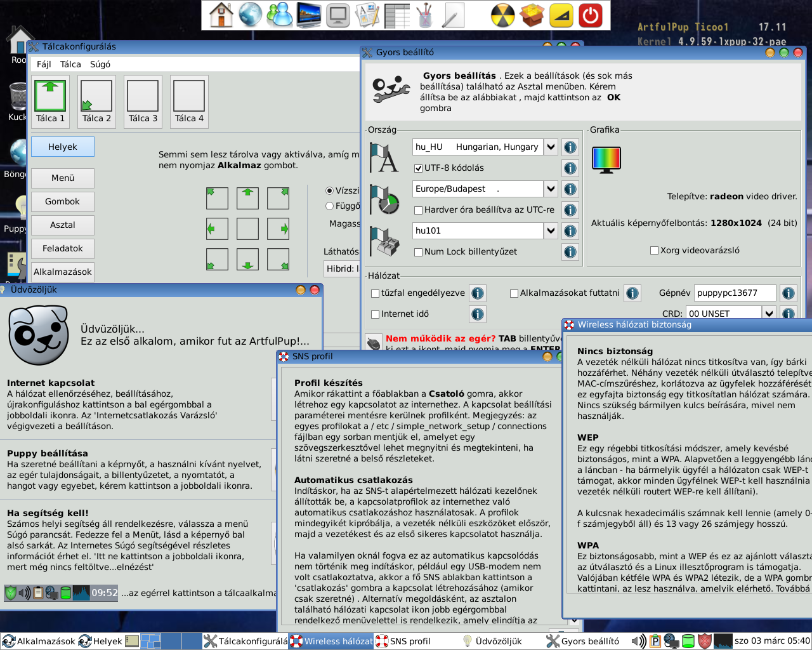Select Tálca 3 panel button
Viewport: 812px width, 650px height.
click(x=143, y=102)
